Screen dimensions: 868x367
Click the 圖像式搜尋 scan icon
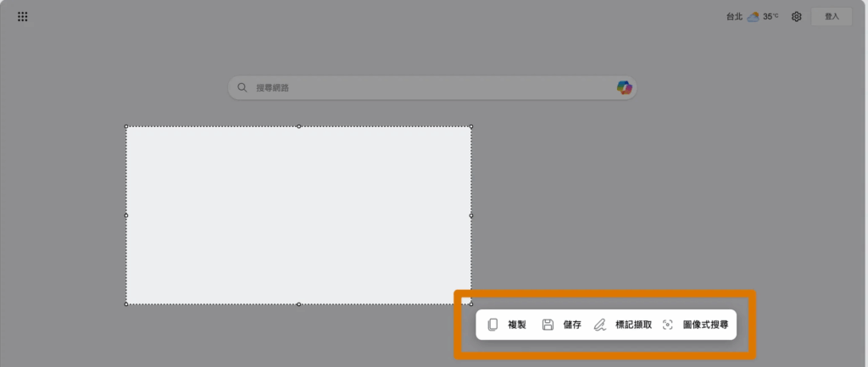click(x=668, y=325)
